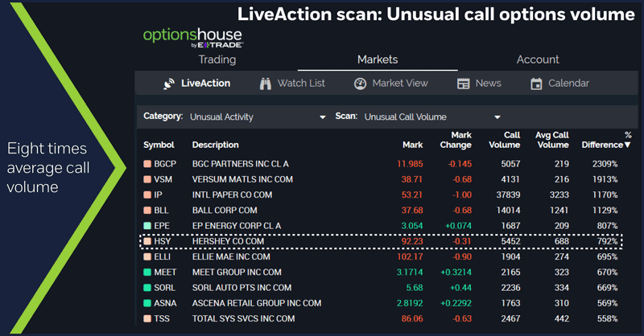644x336 pixels.
Task: Sort by the Symbol column header
Action: tap(159, 145)
